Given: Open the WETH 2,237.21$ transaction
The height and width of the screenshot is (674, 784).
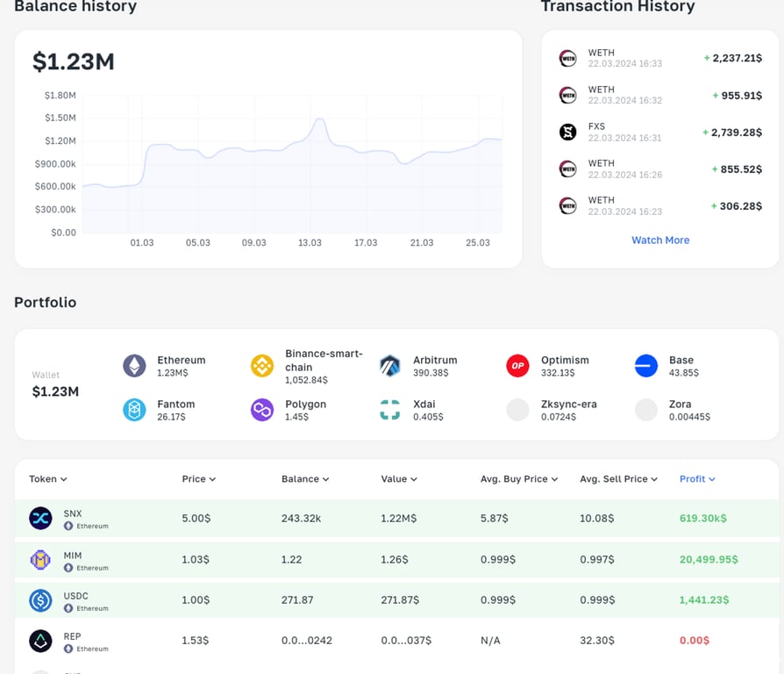Looking at the screenshot, I should click(660, 58).
